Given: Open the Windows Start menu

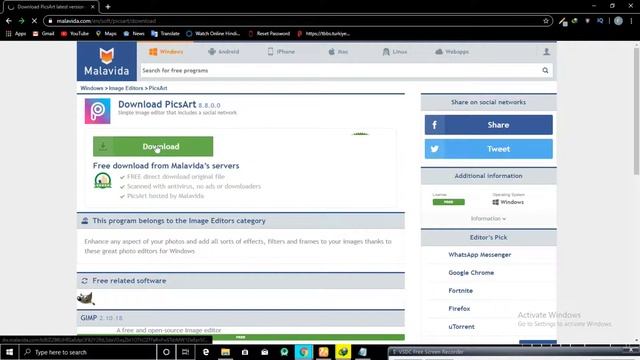Looking at the screenshot, I should point(9,352).
